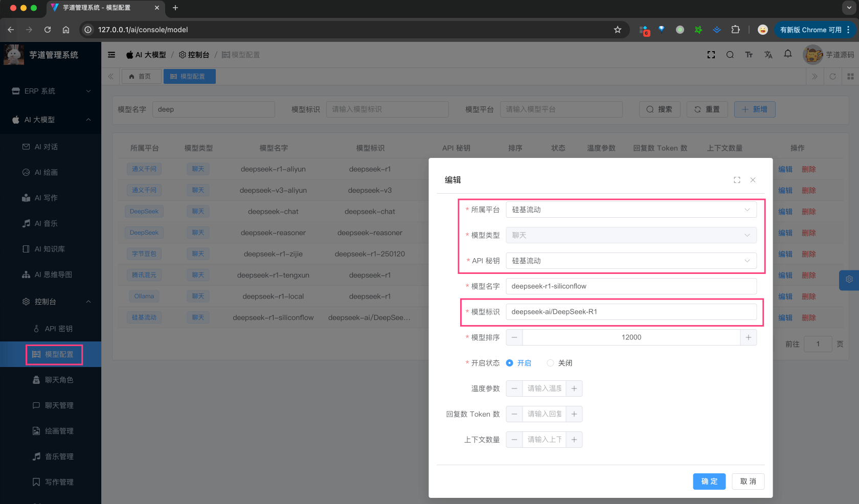The height and width of the screenshot is (504, 859).
Task: Click the 新增 button above the table
Action: click(755, 109)
